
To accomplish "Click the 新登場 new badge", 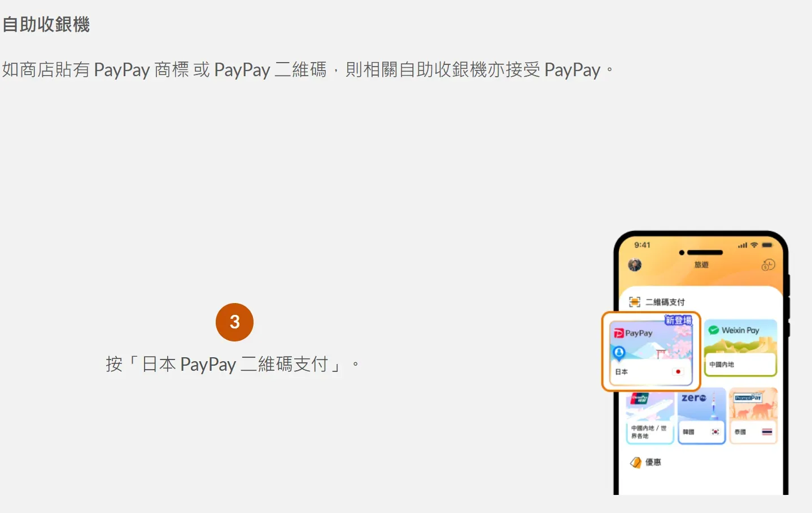I will tap(678, 320).
